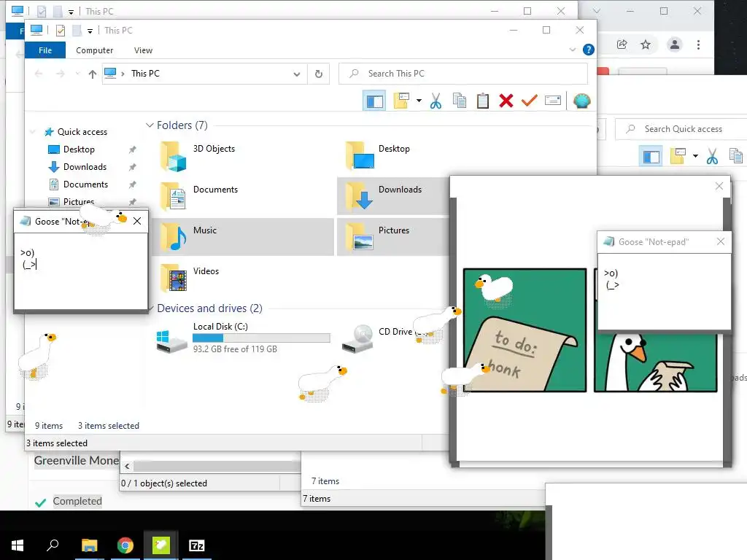Click the Rename icon in This PC toolbar
The height and width of the screenshot is (560, 747).
(x=553, y=101)
